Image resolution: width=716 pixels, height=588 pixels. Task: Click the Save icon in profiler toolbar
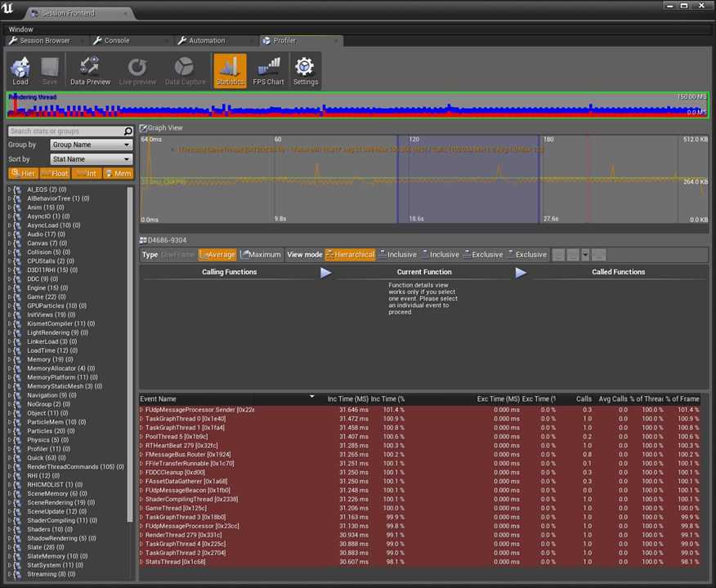pos(50,67)
